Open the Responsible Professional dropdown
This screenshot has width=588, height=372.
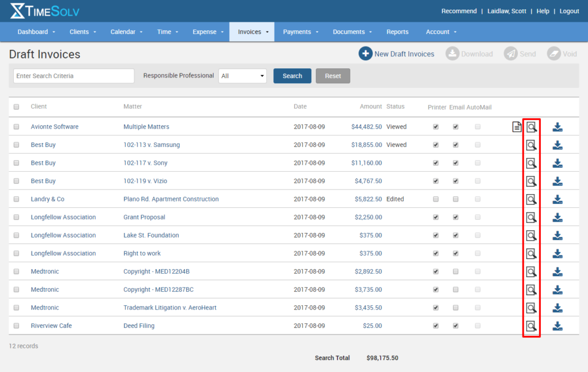coord(242,75)
